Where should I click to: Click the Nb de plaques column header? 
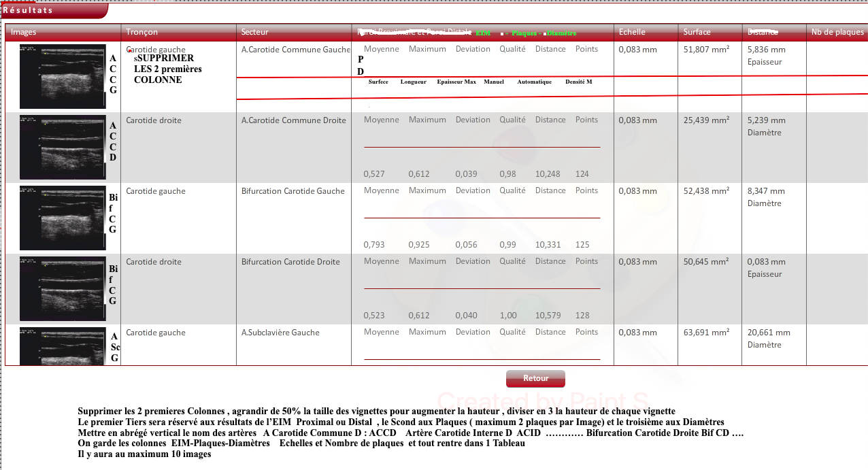pyautogui.click(x=837, y=32)
